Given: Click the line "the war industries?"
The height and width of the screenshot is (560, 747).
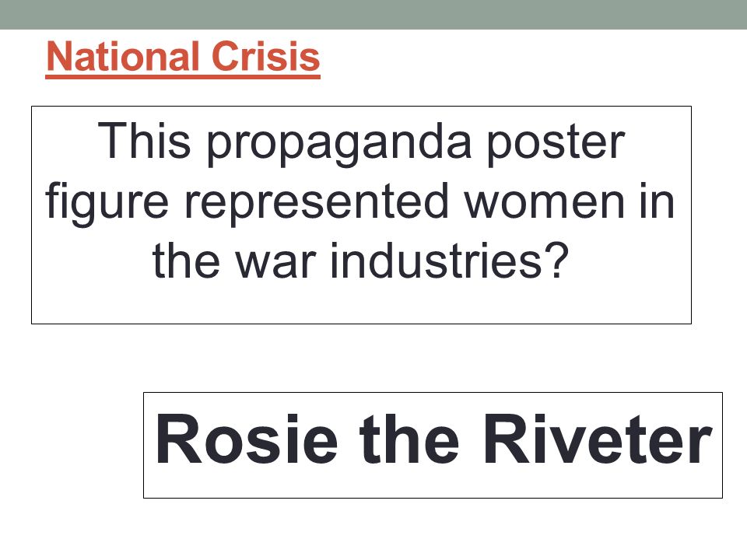Looking at the screenshot, I should click(360, 261).
